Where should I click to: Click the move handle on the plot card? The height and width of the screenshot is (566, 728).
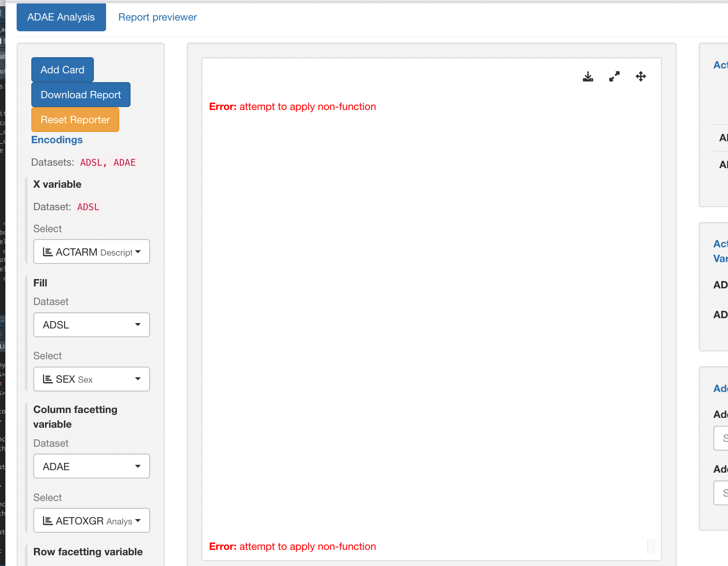640,76
